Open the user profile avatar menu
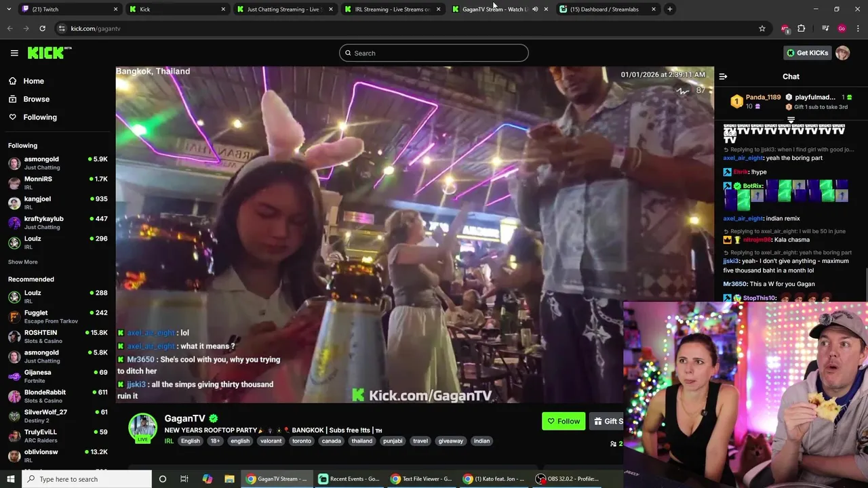 pyautogui.click(x=842, y=53)
